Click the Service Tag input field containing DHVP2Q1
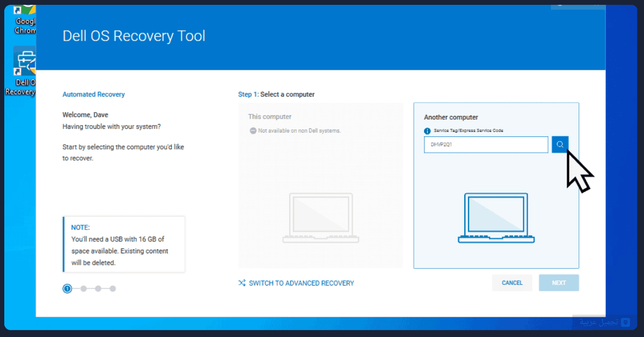644x337 pixels. coord(486,144)
